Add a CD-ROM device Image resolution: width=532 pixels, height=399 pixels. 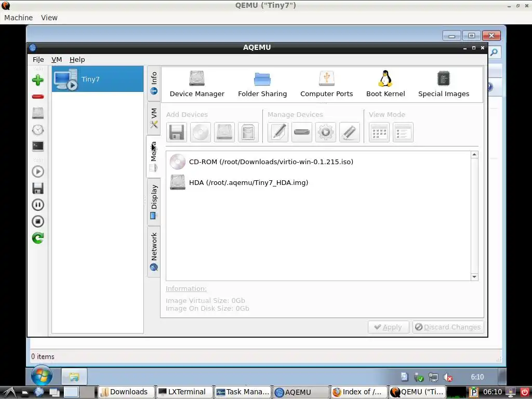201,132
